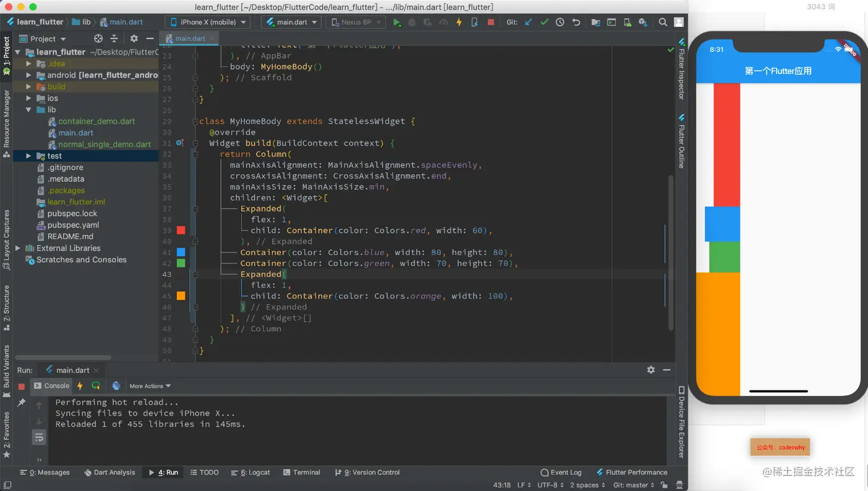The height and width of the screenshot is (491, 868).
Task: Click the Git commit checkmark icon
Action: coord(544,22)
